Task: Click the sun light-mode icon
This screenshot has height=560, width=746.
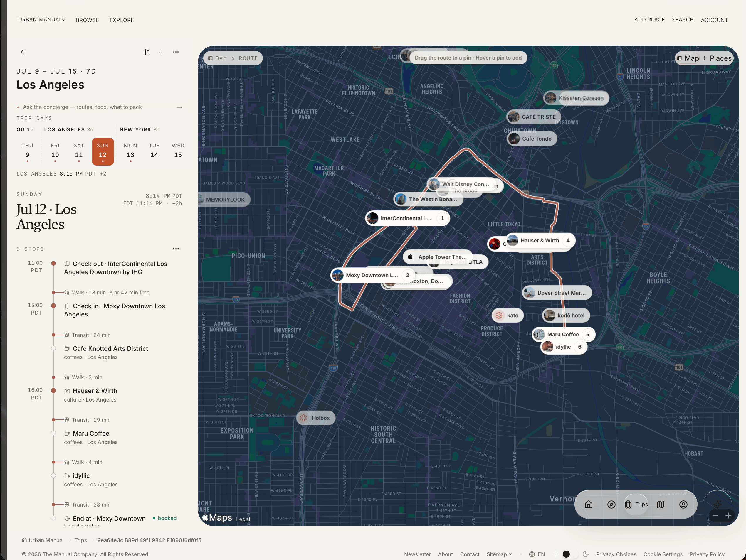Action: coord(555,554)
